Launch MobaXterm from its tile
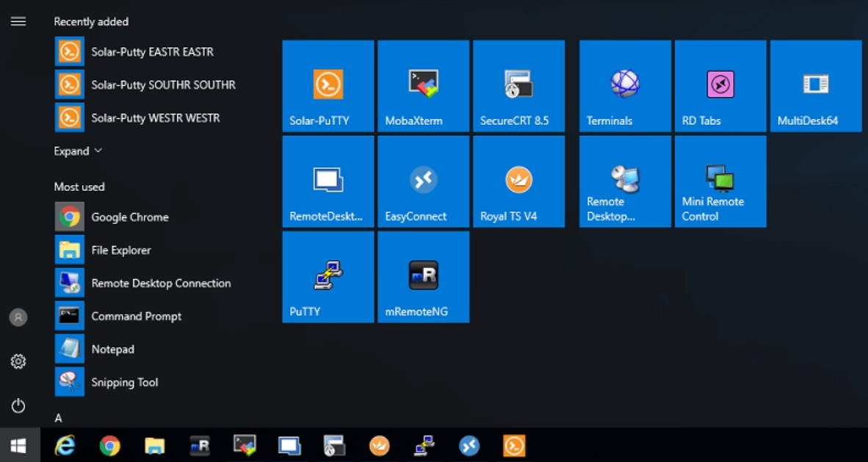This screenshot has height=462, width=868. 424,86
